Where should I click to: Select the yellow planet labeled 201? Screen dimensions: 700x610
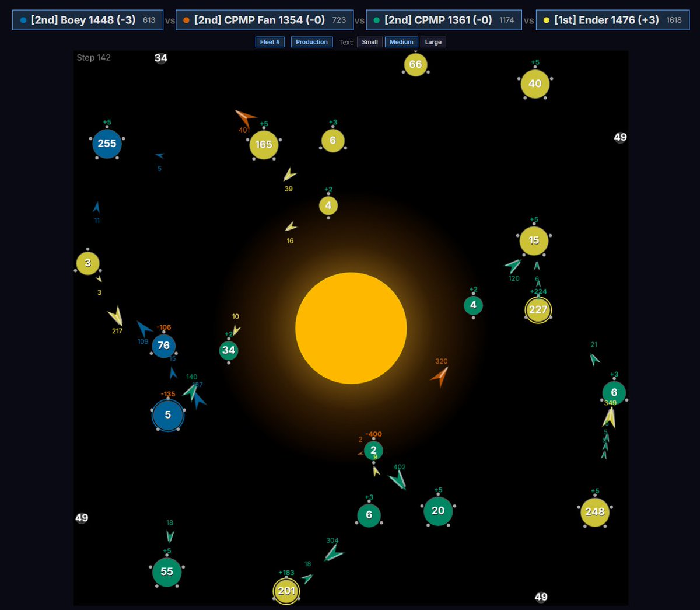286,591
